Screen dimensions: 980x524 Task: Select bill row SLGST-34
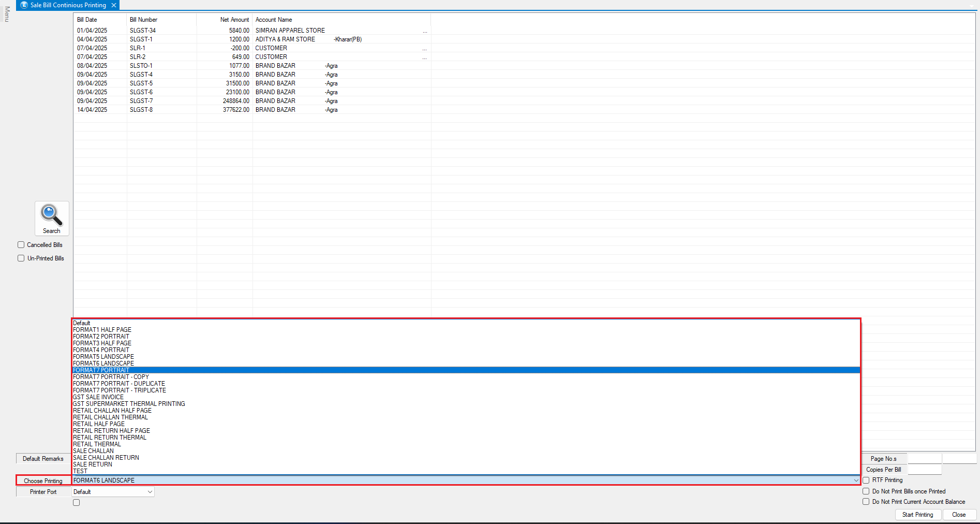tap(142, 31)
